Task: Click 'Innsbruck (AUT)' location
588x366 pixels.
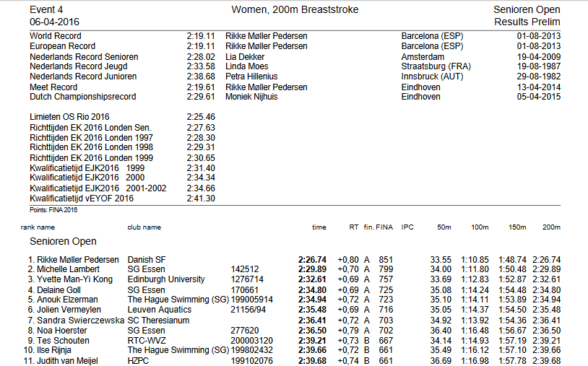Action: (432, 77)
